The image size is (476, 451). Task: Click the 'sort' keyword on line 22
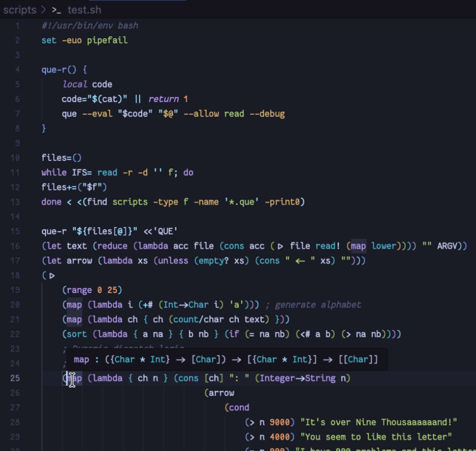(77, 334)
